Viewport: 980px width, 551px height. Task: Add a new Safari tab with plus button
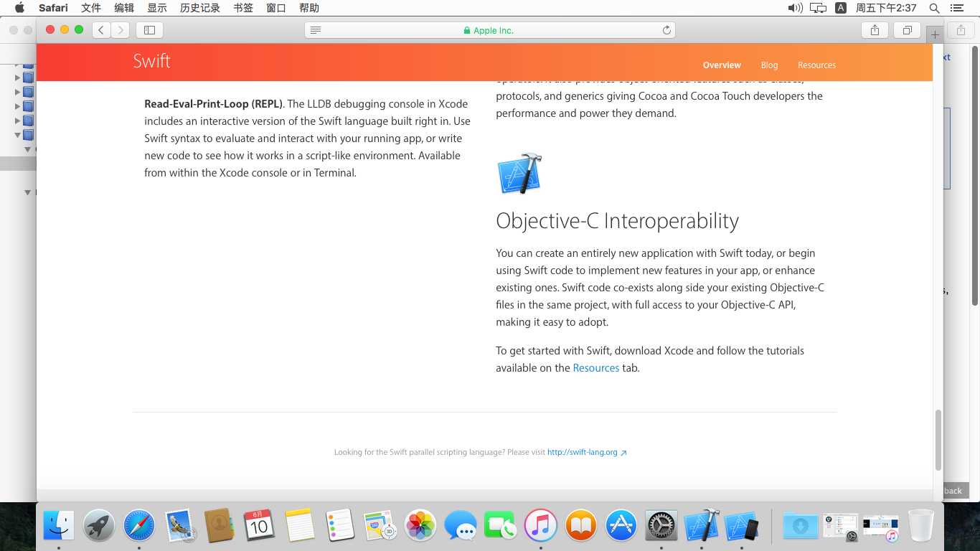[935, 34]
